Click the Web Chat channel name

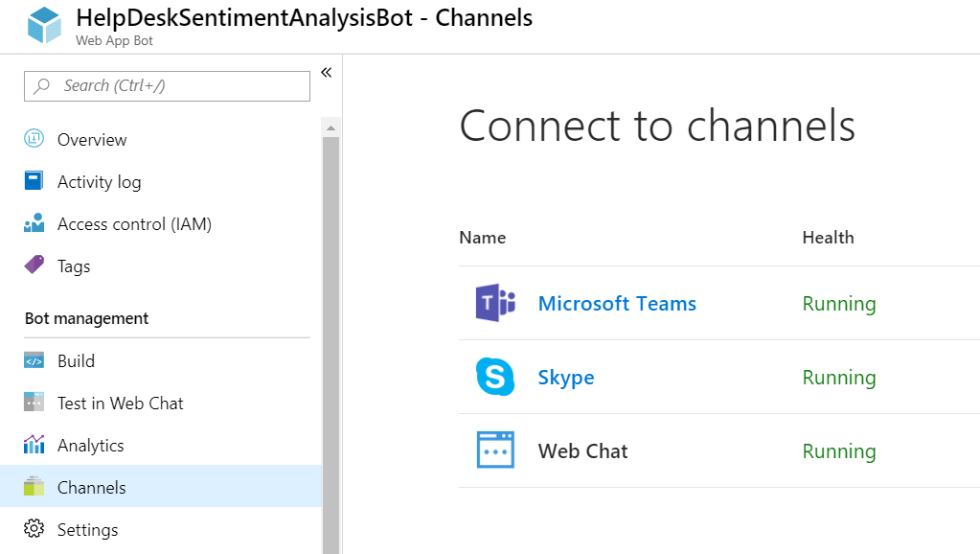[x=582, y=451]
